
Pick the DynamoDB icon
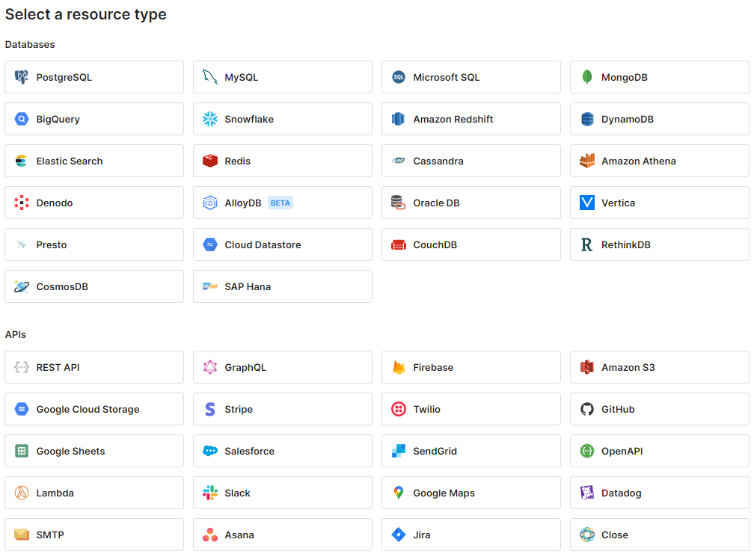tap(586, 119)
